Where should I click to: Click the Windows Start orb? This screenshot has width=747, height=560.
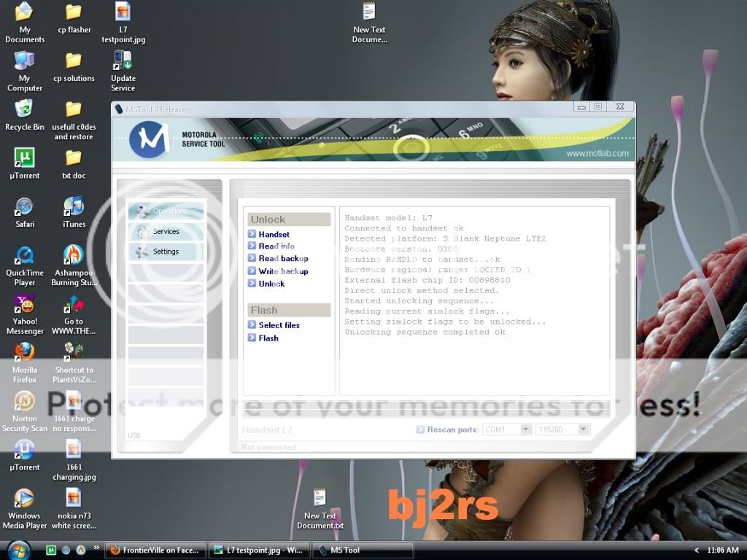click(x=18, y=549)
